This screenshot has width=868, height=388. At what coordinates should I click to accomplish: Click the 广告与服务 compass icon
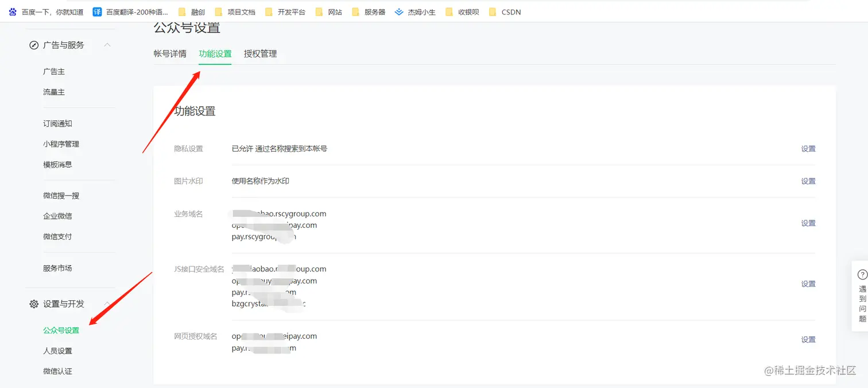click(x=34, y=45)
